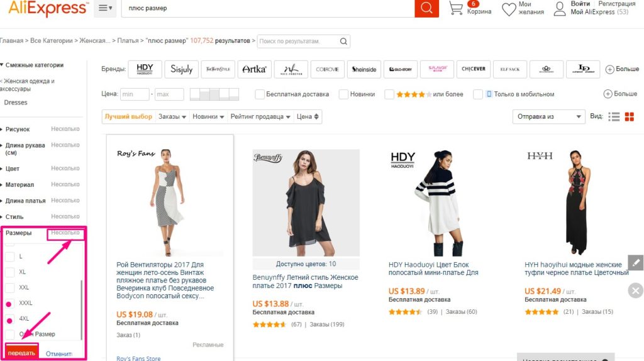Expand the Цвет filter section
Screen dimensions: 644x361
click(13, 169)
